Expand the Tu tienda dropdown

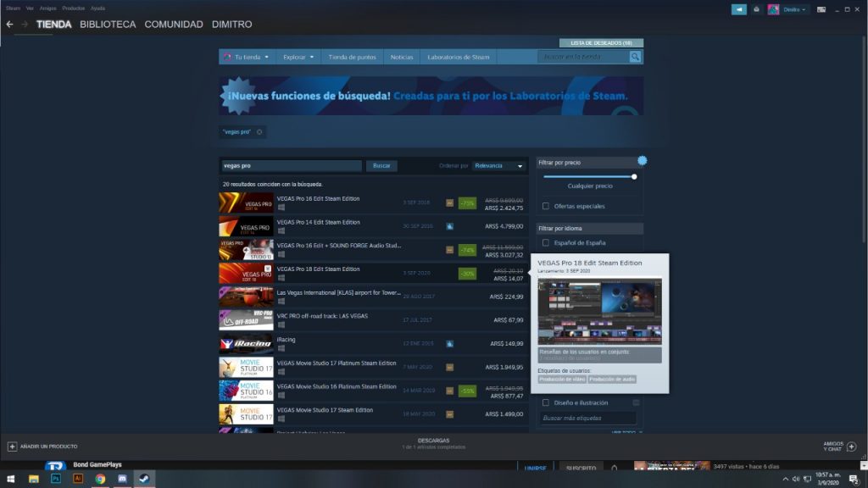click(x=248, y=57)
